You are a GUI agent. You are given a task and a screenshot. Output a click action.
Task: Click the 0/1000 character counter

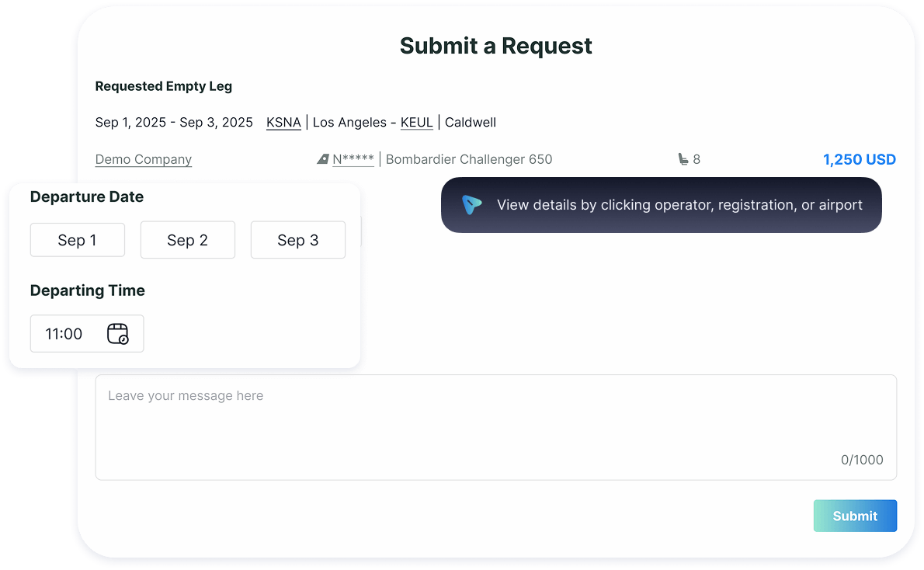[x=862, y=460]
